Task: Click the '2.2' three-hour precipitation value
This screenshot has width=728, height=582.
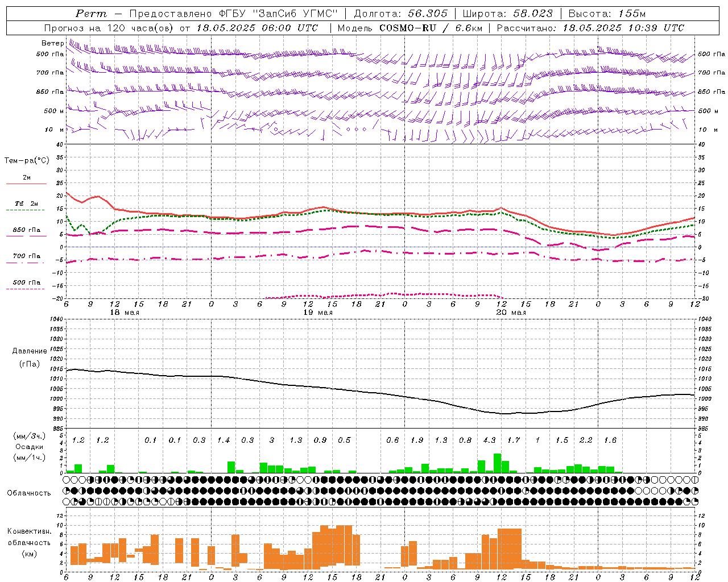Action: 586,440
